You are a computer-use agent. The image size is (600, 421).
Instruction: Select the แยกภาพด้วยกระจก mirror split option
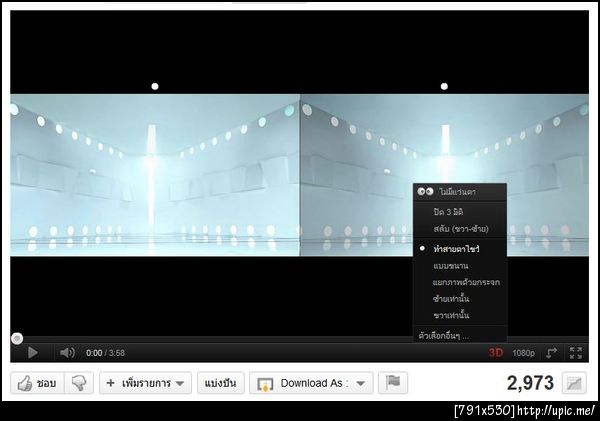[x=460, y=282]
